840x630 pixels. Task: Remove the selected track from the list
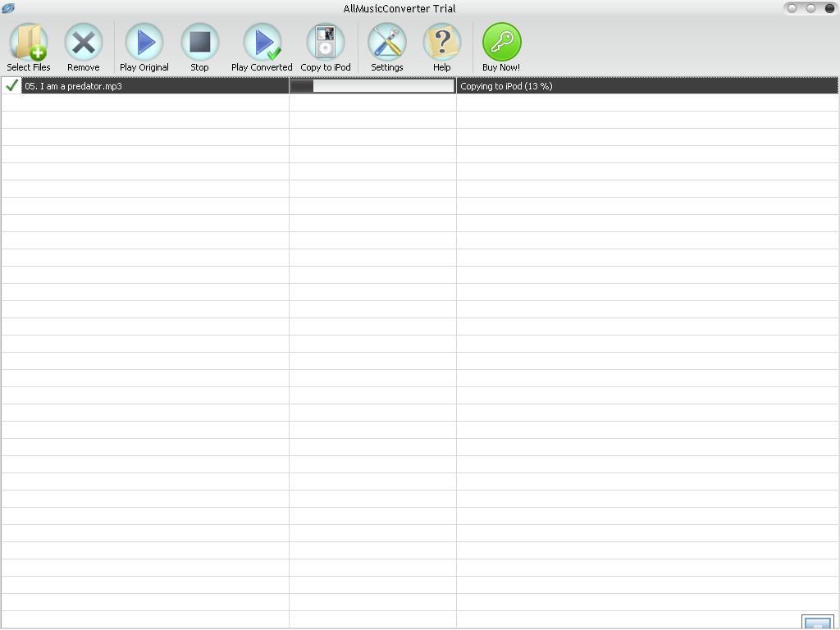tap(83, 39)
